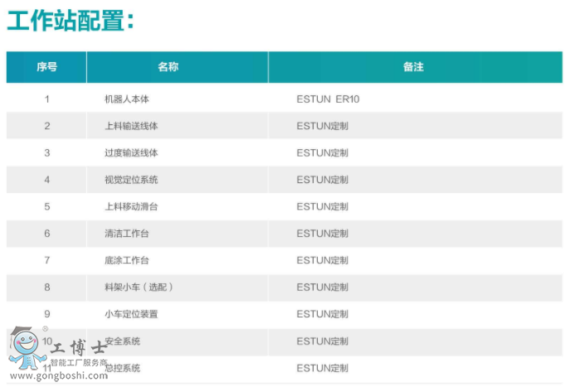Click row number 5 cell
This screenshot has height=392, width=570.
coord(47,206)
